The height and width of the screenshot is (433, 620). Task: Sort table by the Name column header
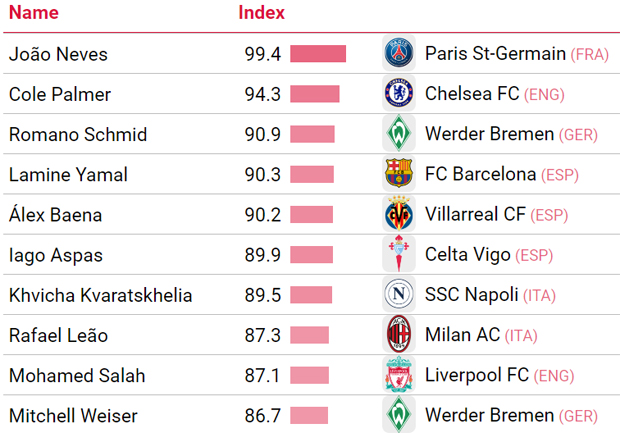point(33,13)
